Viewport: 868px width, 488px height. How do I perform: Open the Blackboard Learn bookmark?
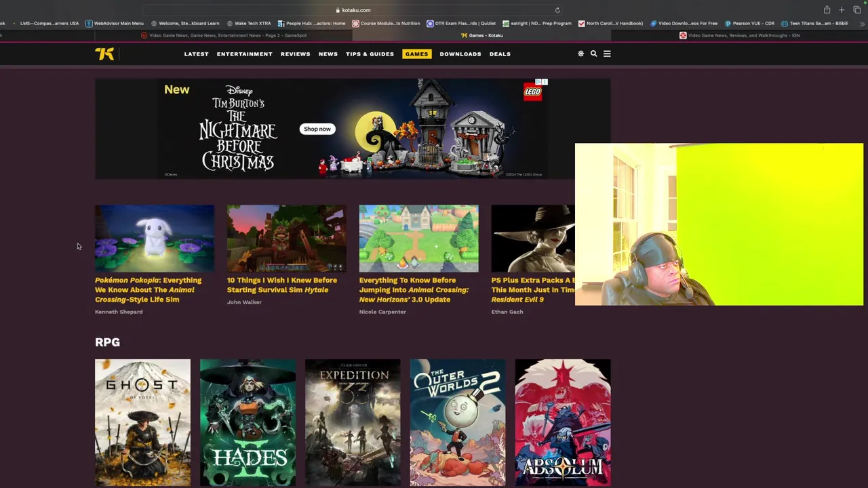185,23
